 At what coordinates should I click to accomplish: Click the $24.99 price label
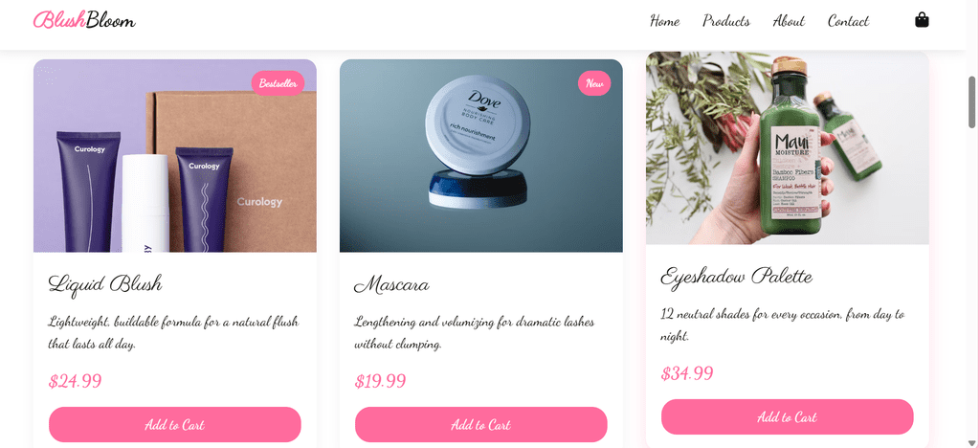75,381
